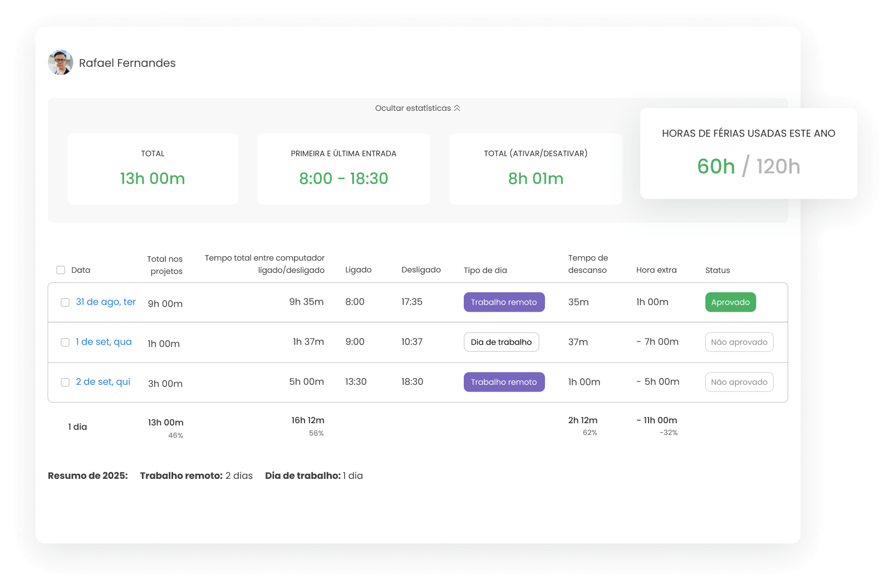
Task: Check the 31 de ago row checkbox
Action: point(65,302)
